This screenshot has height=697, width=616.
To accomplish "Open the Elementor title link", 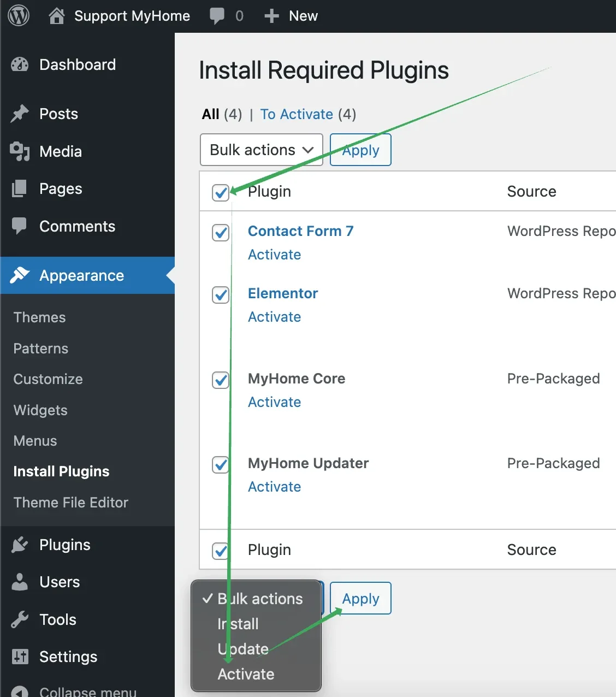I will pyautogui.click(x=282, y=293).
